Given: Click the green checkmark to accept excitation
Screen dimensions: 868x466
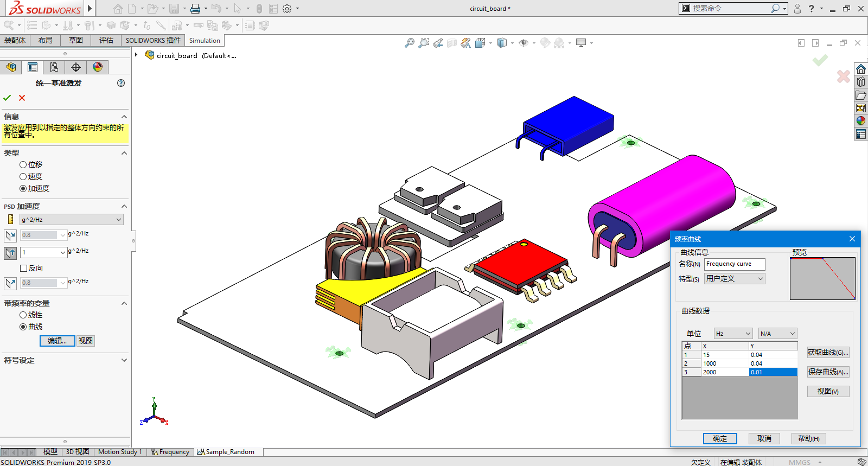Looking at the screenshot, I should point(7,98).
